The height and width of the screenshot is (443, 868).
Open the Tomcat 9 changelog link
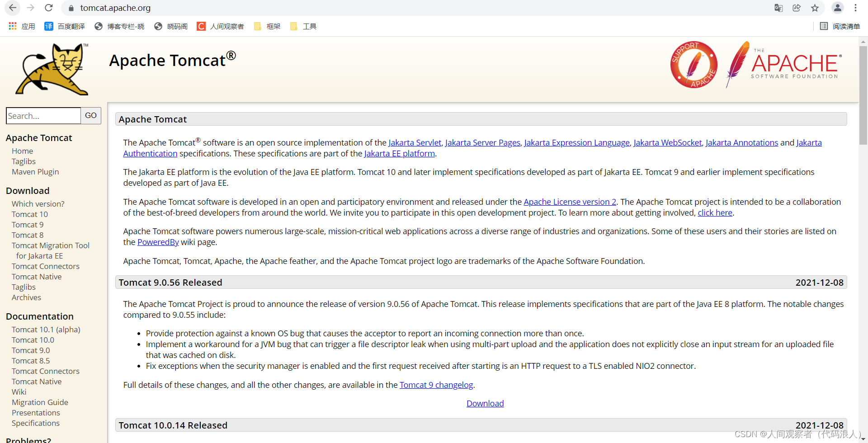pyautogui.click(x=436, y=385)
